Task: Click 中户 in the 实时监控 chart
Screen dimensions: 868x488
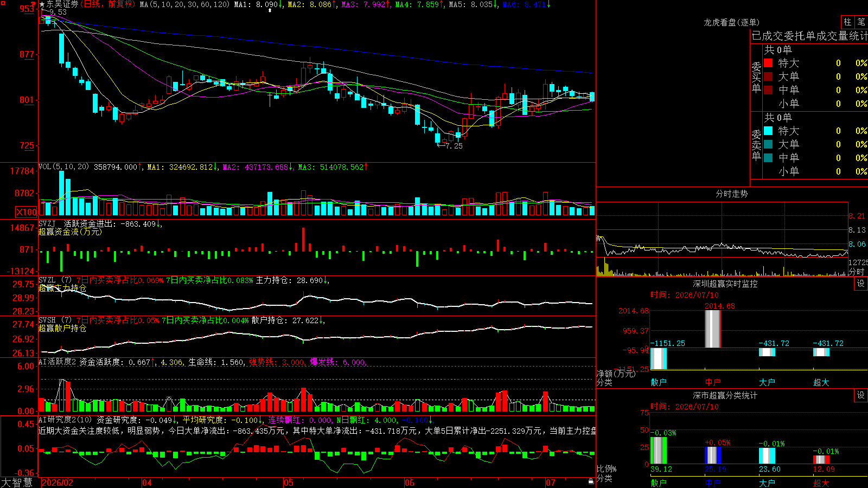Action: coord(713,382)
